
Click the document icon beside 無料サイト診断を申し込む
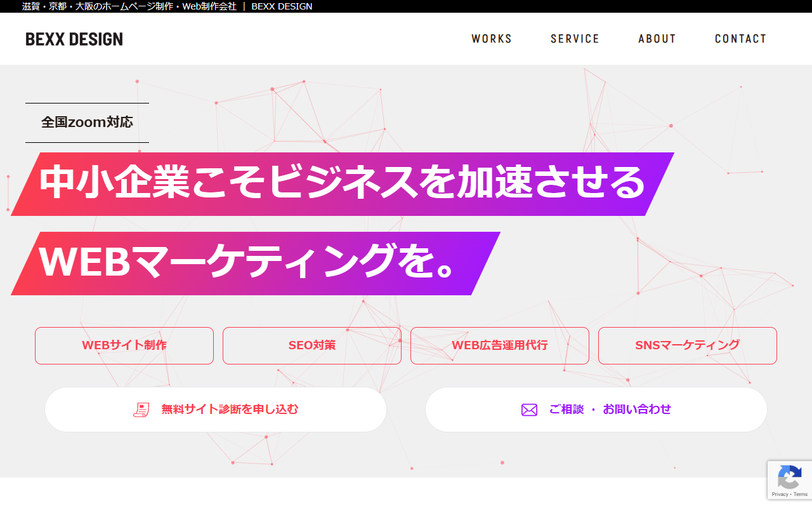(142, 409)
